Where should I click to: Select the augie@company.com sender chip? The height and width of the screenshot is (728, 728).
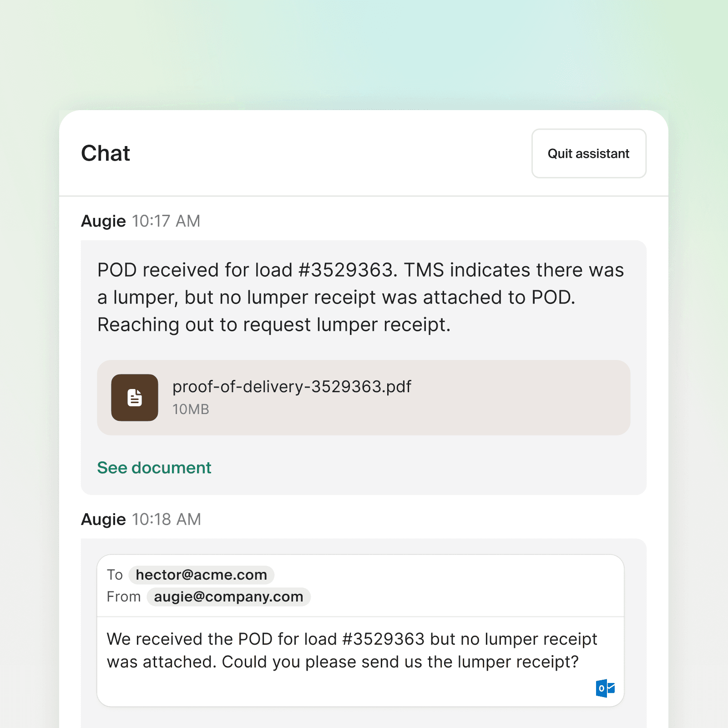point(228,597)
